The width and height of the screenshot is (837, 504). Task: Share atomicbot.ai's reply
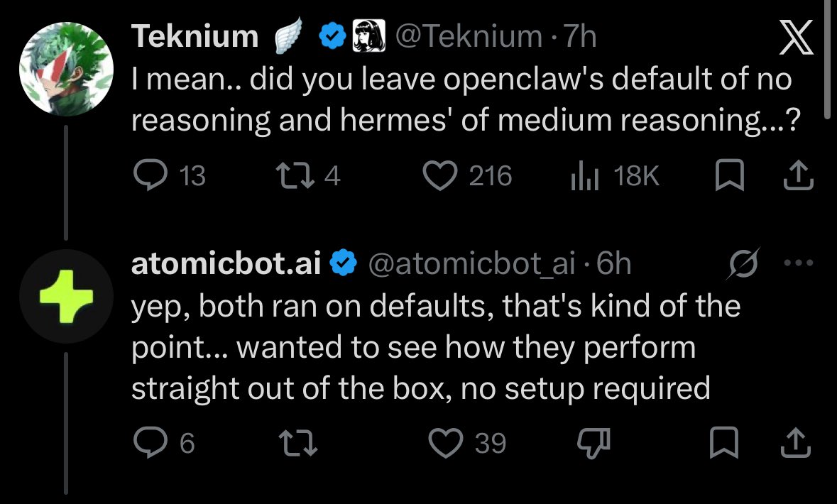tap(796, 443)
